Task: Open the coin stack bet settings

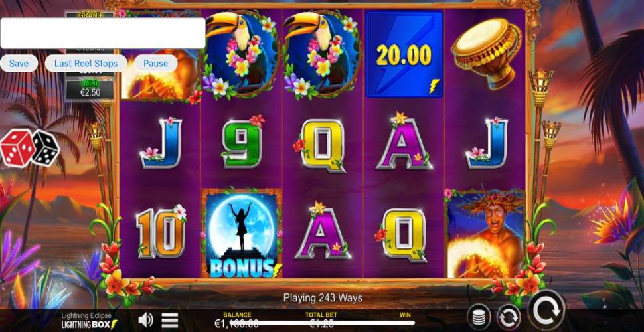Action: 479,318
